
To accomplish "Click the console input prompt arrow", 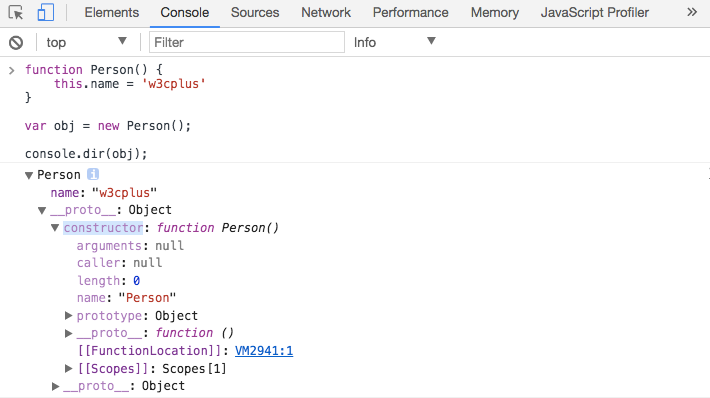I will click(x=11, y=70).
